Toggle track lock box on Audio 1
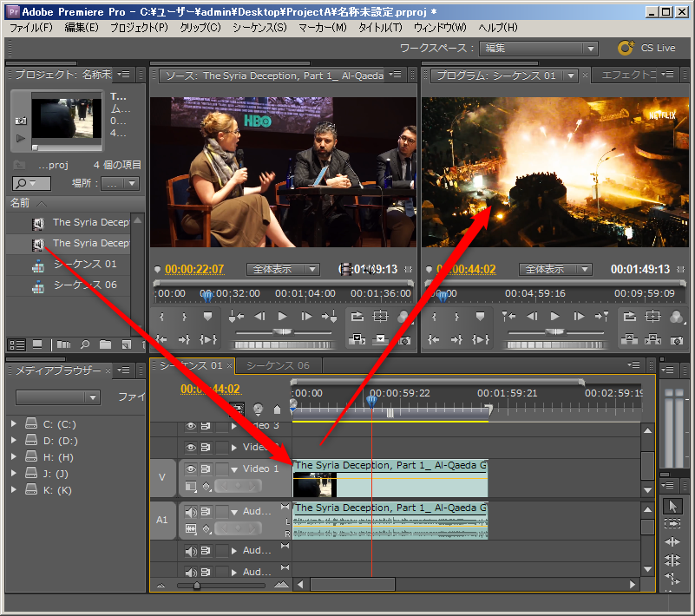Viewport: 695px width, 616px height. pyautogui.click(x=221, y=512)
